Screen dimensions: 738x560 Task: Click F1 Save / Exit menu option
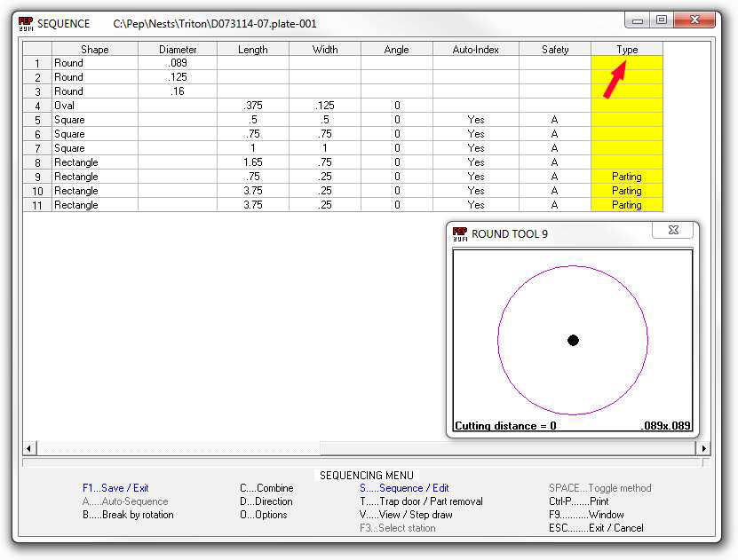115,488
